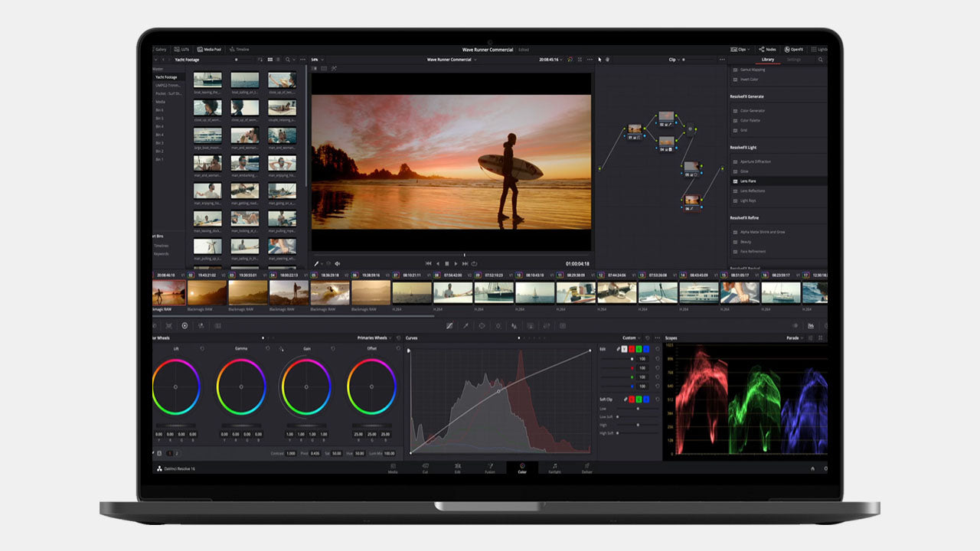
Task: Click the Loop playback icon
Action: [x=474, y=263]
